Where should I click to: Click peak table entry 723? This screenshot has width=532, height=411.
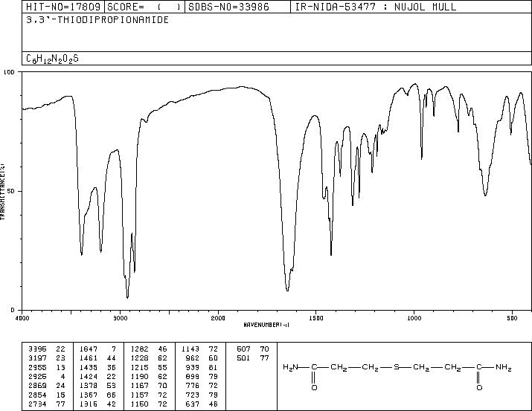pyautogui.click(x=193, y=395)
